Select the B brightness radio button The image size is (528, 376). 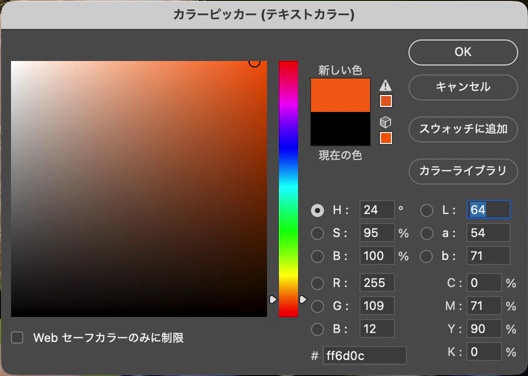pyautogui.click(x=317, y=256)
